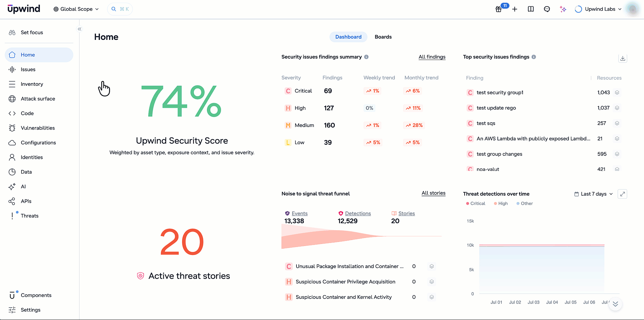Viewport: 644px width, 320px height.
Task: Toggle High series in chart legend
Action: (x=501, y=203)
